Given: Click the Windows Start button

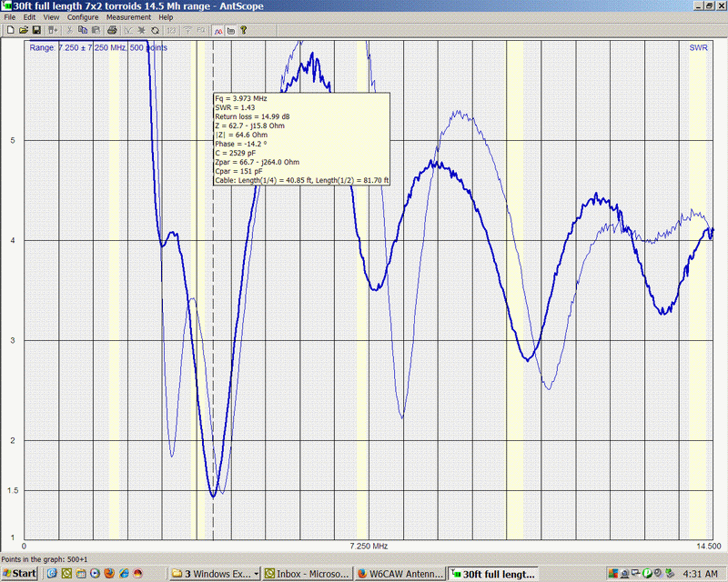Looking at the screenshot, I should (19, 574).
